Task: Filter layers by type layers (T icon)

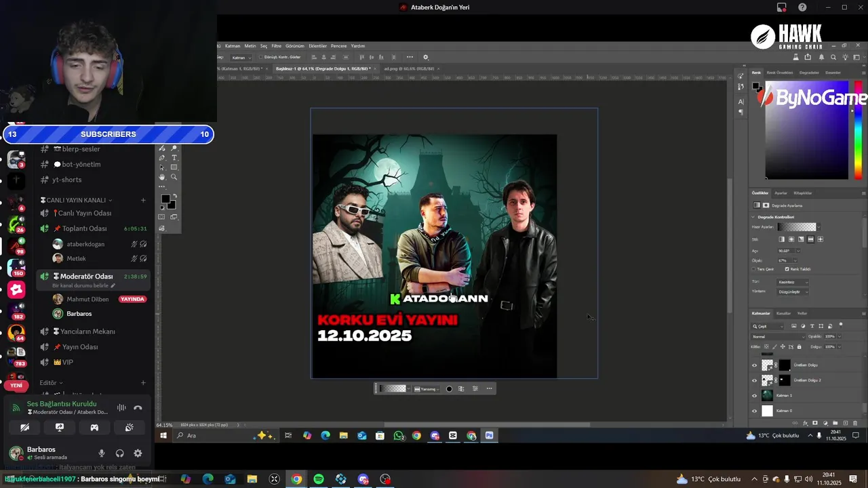Action: click(x=812, y=326)
